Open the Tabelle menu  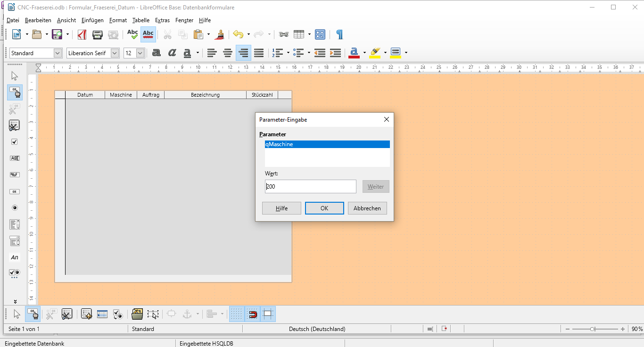tap(140, 20)
